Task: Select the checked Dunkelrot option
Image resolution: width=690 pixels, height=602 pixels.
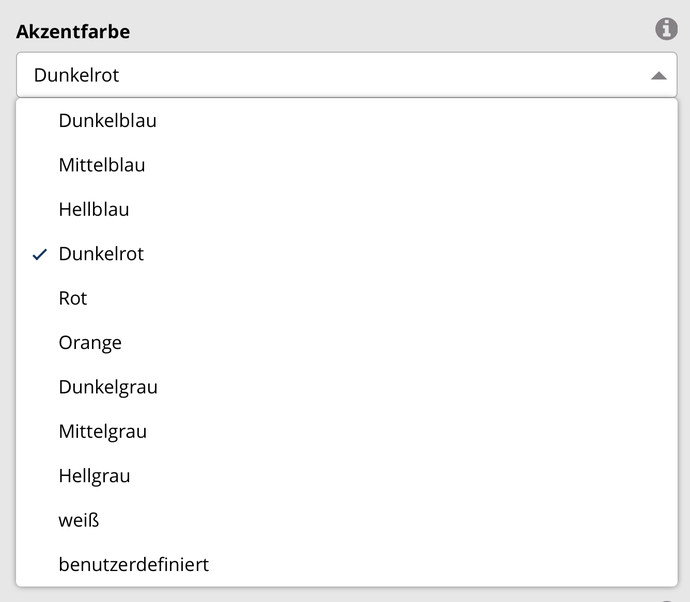Action: [x=347, y=254]
